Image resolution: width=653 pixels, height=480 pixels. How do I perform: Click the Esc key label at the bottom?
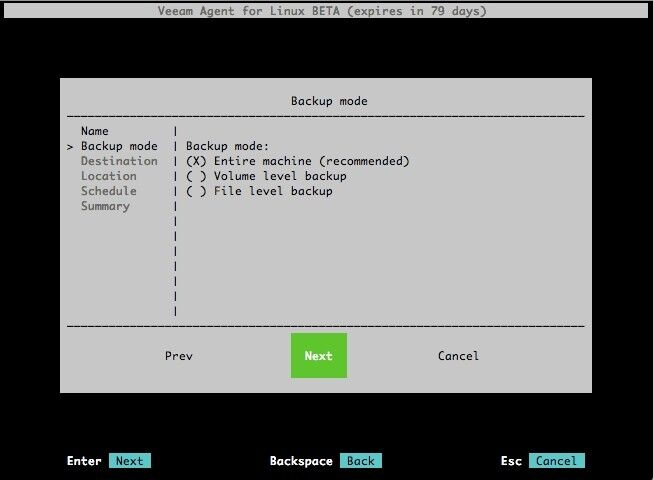512,461
